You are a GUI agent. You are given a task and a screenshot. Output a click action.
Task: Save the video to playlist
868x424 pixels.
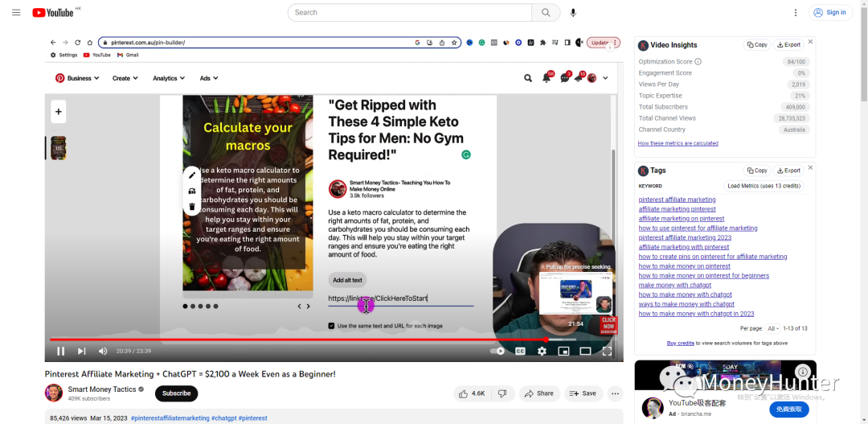pyautogui.click(x=583, y=393)
